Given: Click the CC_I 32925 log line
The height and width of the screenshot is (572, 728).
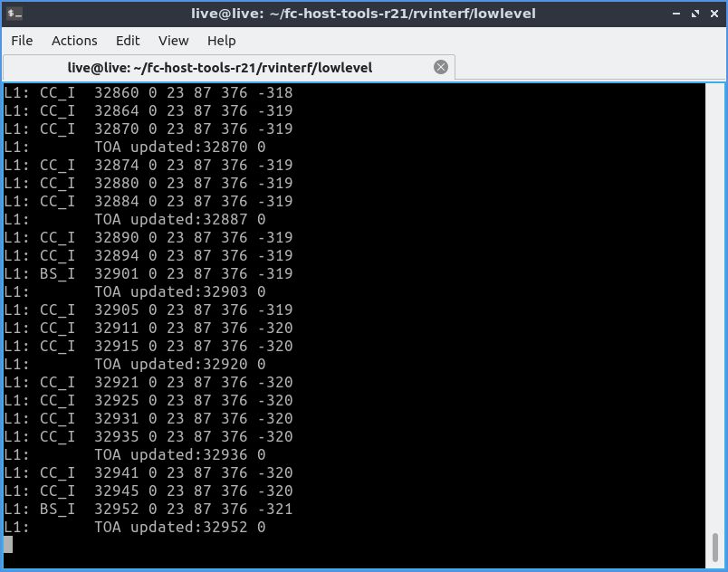Looking at the screenshot, I should 148,400.
